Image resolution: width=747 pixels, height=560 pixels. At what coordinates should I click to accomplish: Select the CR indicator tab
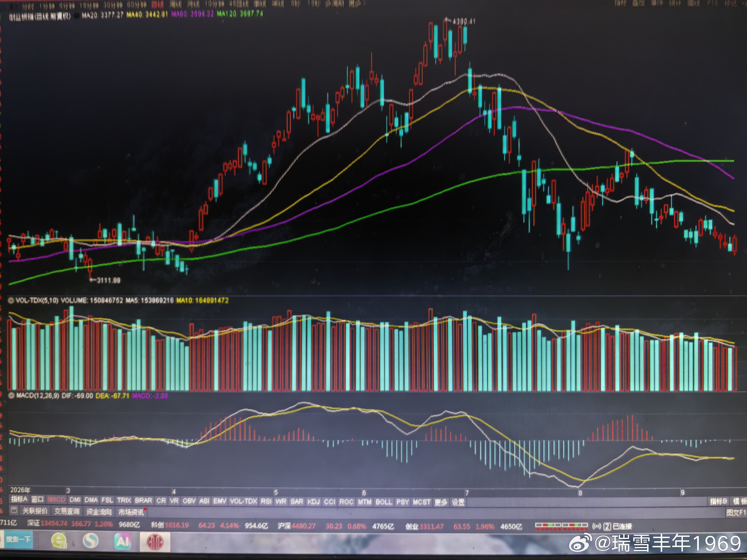161,501
